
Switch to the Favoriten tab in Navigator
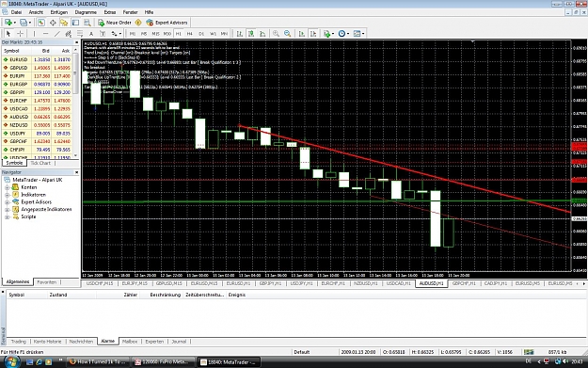[46, 282]
